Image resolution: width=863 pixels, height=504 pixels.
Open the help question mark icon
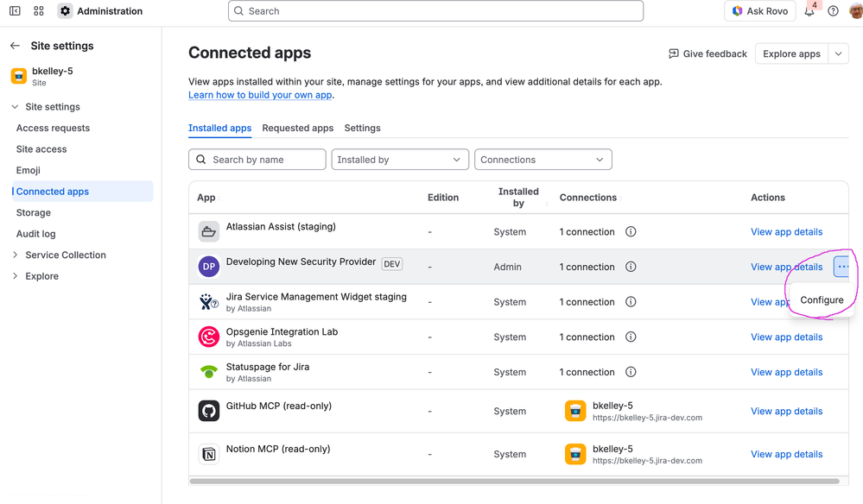[834, 11]
